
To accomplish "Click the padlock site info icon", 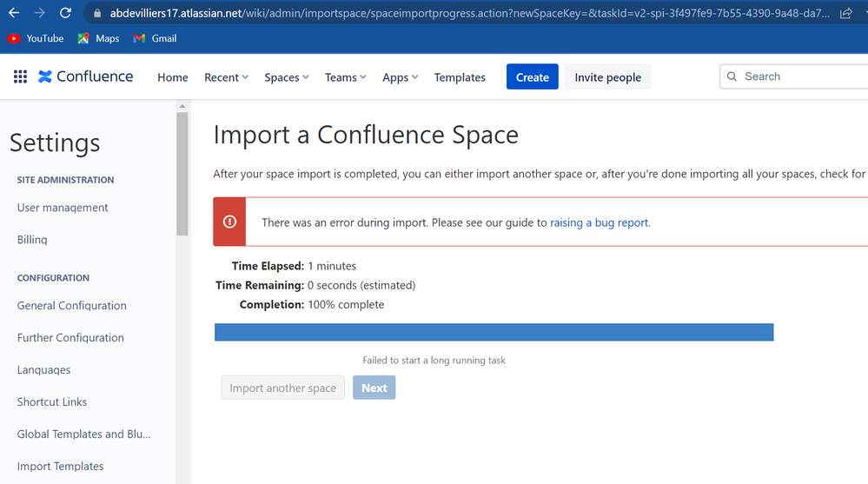I will (97, 13).
